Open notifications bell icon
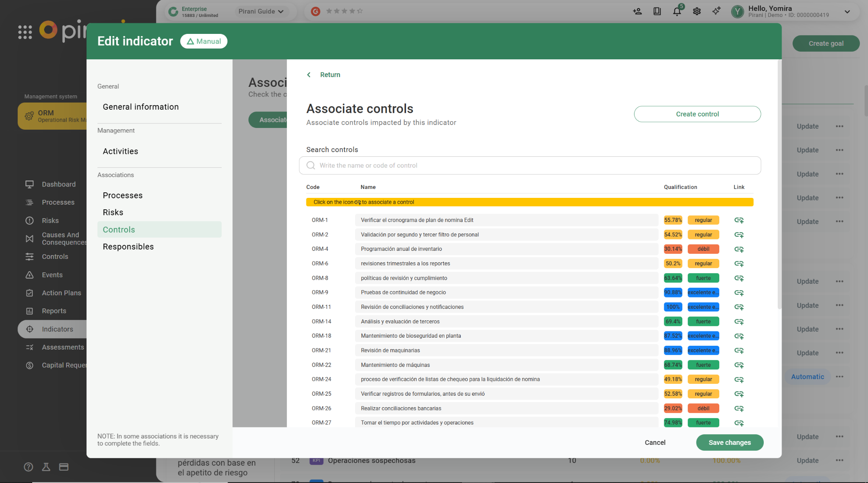 point(677,11)
